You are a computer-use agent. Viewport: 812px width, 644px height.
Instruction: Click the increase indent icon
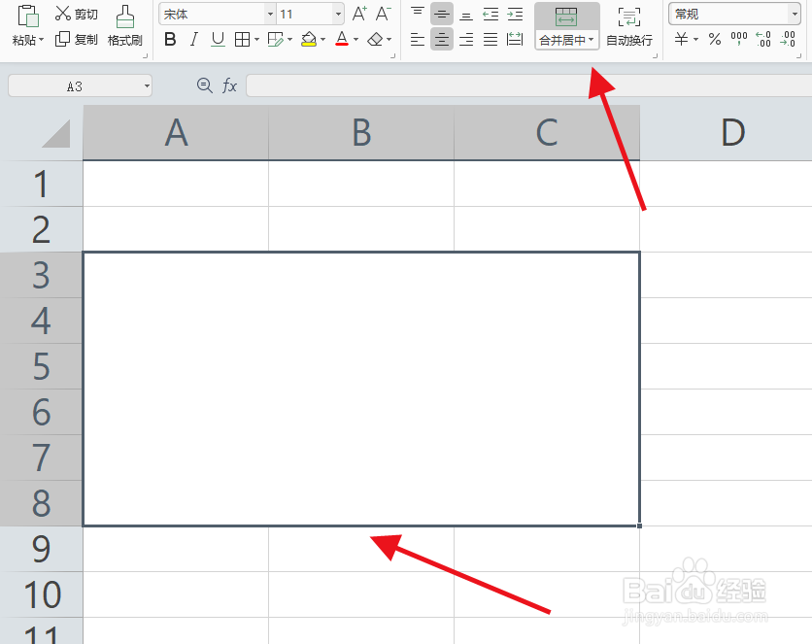(515, 14)
